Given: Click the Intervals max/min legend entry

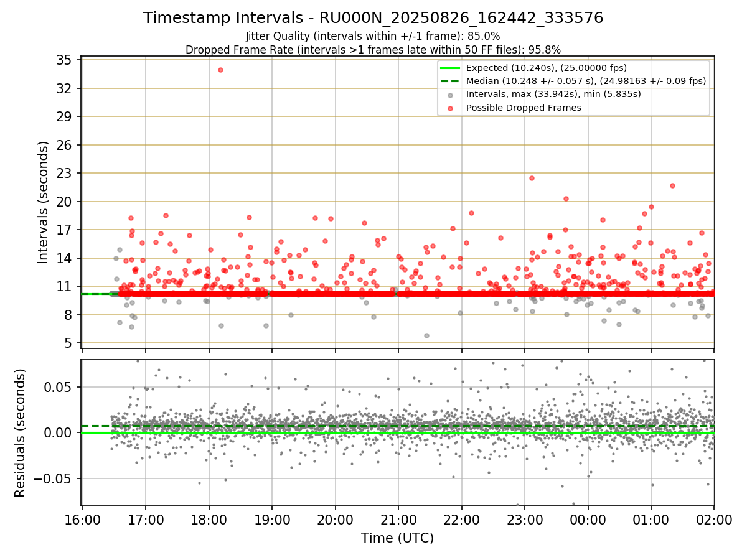Looking at the screenshot, I should pyautogui.click(x=553, y=94).
